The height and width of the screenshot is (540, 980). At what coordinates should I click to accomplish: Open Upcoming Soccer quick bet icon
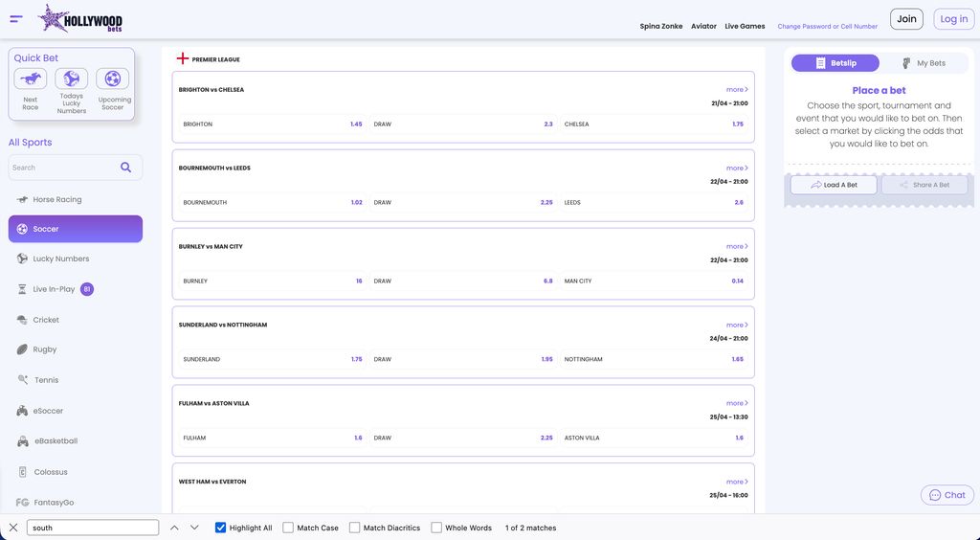pos(113,79)
